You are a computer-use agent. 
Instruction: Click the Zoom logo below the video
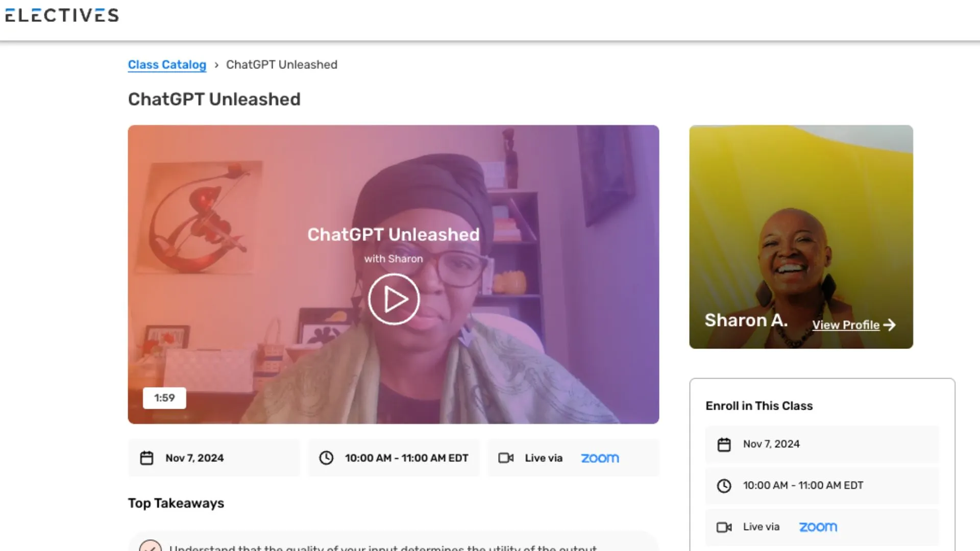600,458
